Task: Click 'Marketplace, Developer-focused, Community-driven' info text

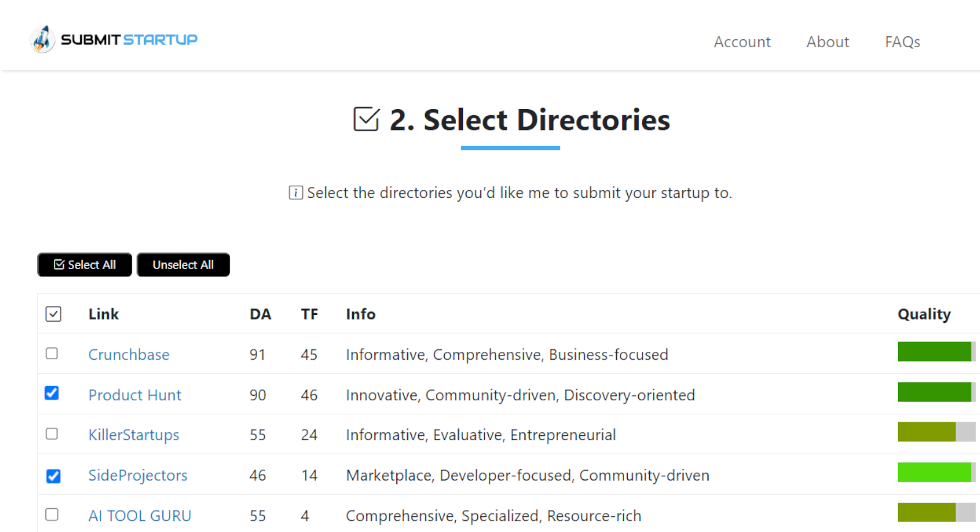Action: (x=527, y=475)
